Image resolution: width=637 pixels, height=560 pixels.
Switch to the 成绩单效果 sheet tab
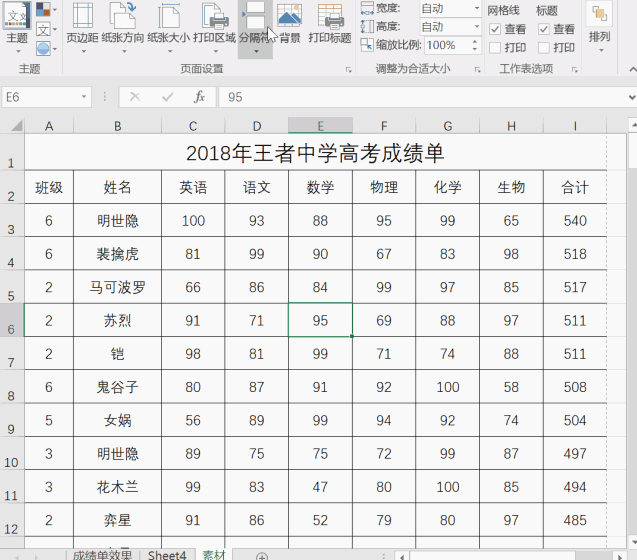click(102, 555)
